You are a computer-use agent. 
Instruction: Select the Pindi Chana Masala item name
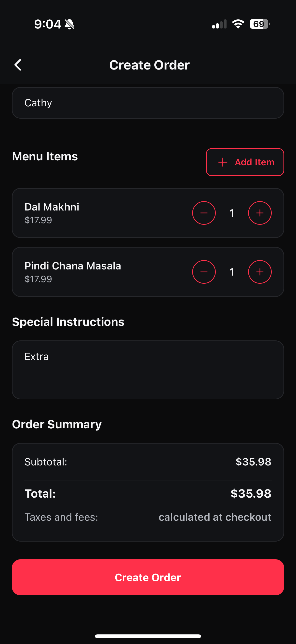(x=73, y=266)
